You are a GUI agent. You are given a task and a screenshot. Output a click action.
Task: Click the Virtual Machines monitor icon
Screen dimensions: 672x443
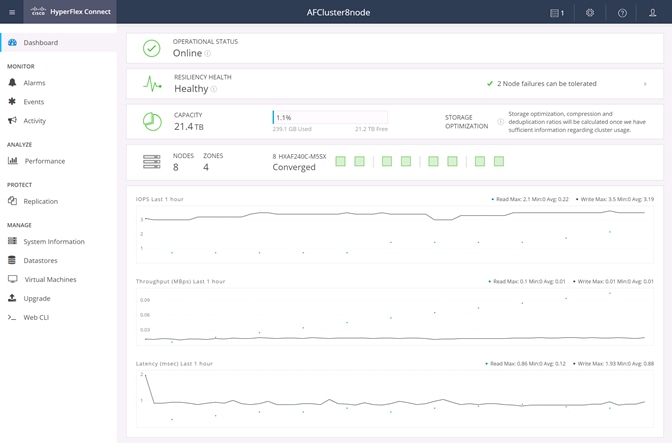coord(13,279)
